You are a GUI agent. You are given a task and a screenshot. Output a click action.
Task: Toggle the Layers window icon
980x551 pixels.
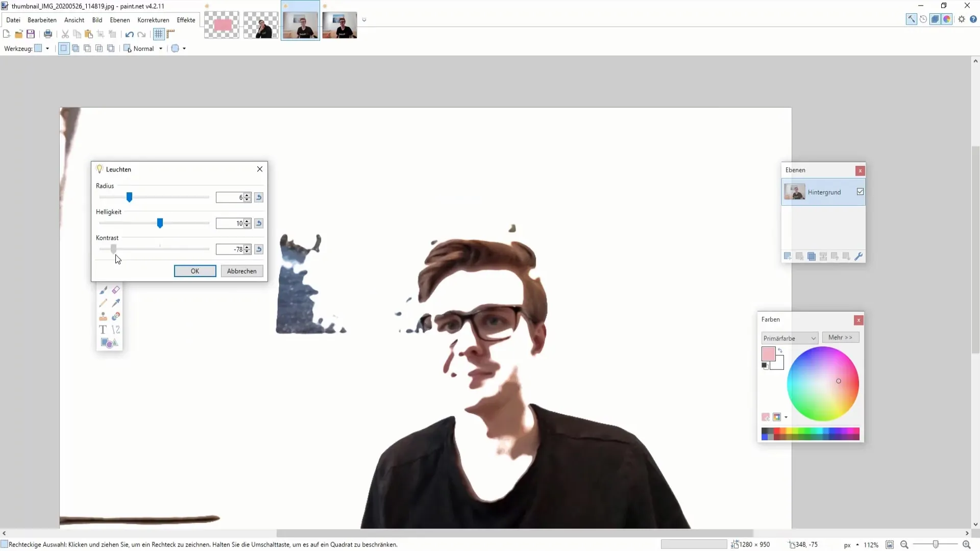[935, 19]
